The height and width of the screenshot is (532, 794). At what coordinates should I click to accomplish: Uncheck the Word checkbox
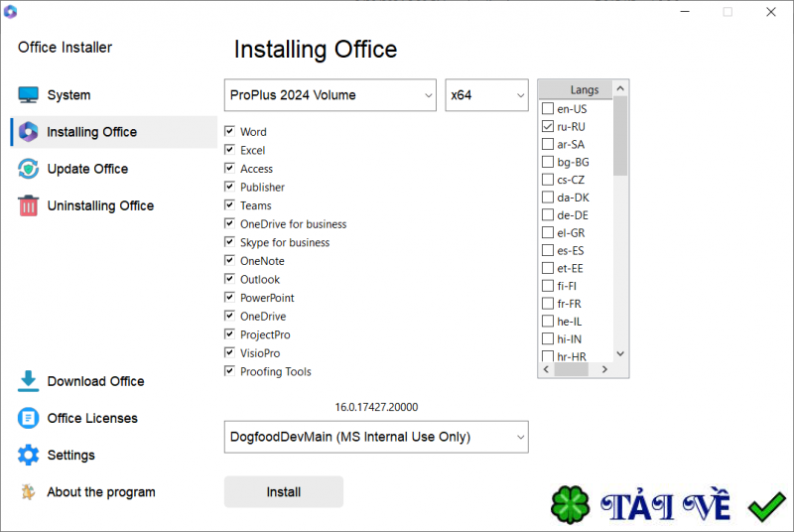point(230,132)
